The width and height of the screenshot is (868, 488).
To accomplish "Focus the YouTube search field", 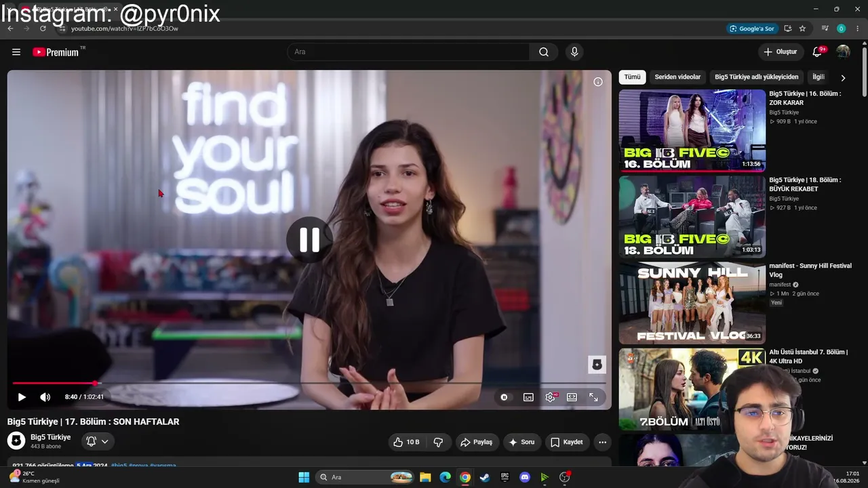I will click(x=409, y=52).
